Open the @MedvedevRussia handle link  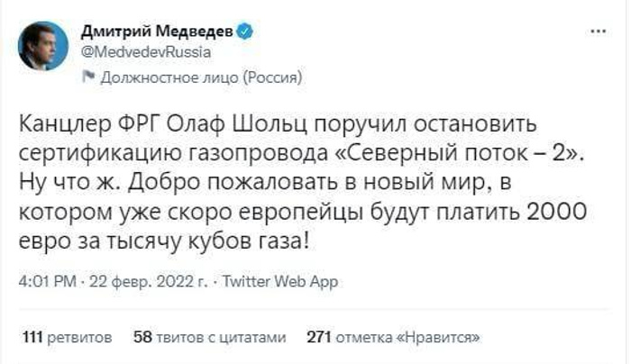(x=146, y=50)
